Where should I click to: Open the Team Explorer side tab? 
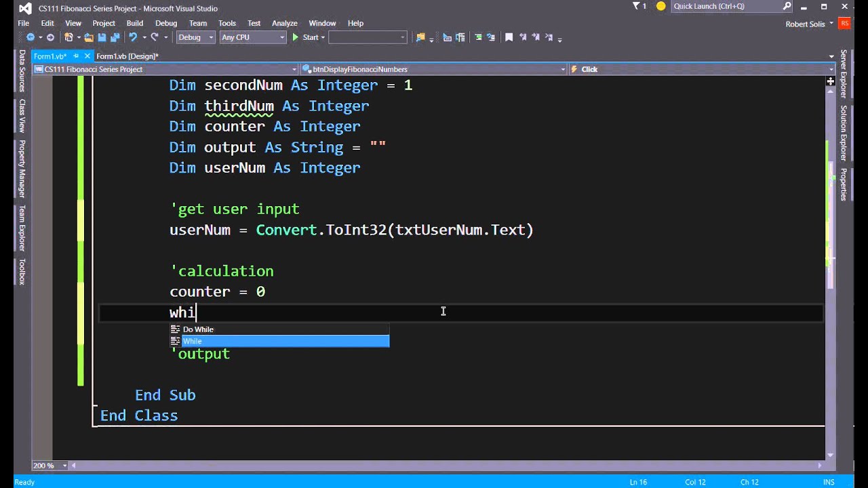tap(22, 228)
